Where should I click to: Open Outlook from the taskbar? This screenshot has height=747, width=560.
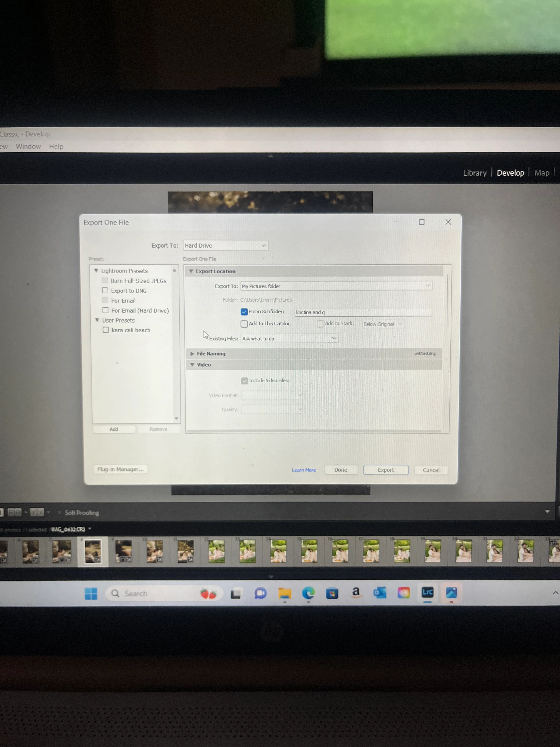[x=380, y=593]
